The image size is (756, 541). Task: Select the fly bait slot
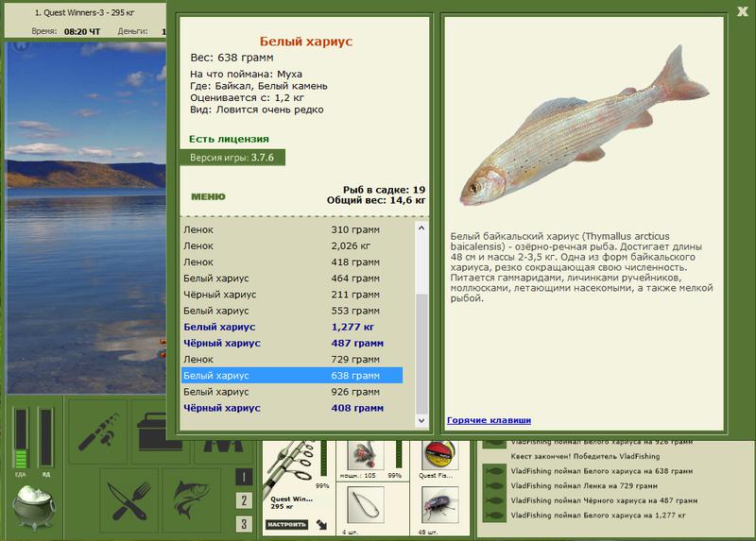[x=439, y=506]
